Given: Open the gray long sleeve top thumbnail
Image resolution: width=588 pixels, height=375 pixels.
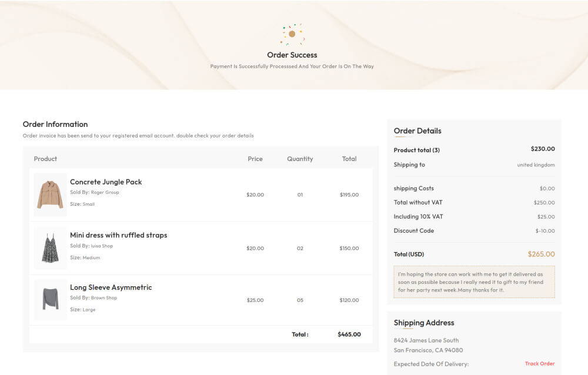Looking at the screenshot, I should [x=50, y=300].
